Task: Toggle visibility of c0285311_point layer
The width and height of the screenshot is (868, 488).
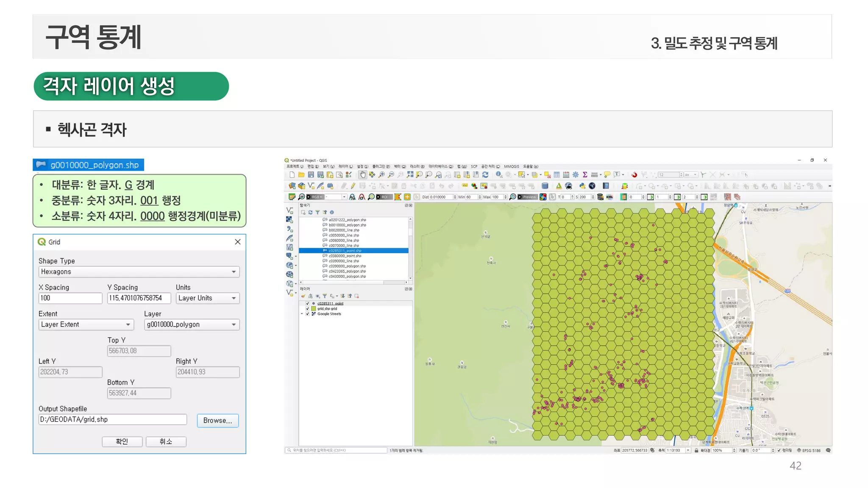Action: (307, 303)
